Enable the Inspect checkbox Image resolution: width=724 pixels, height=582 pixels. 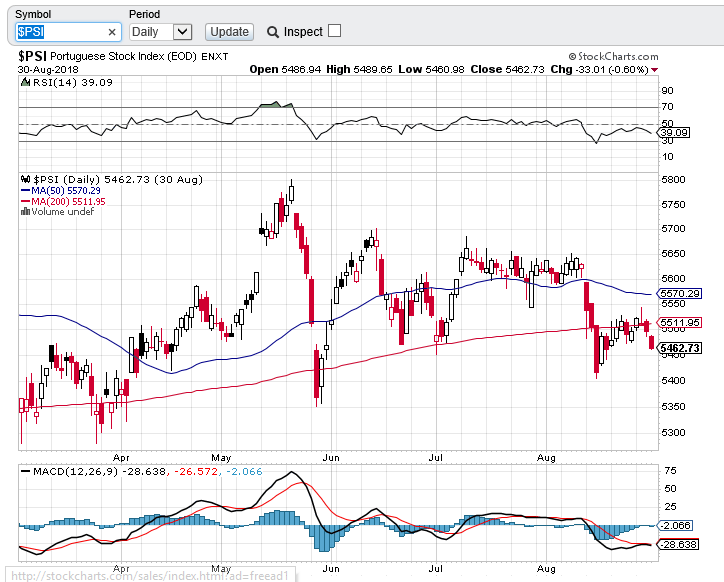(334, 31)
